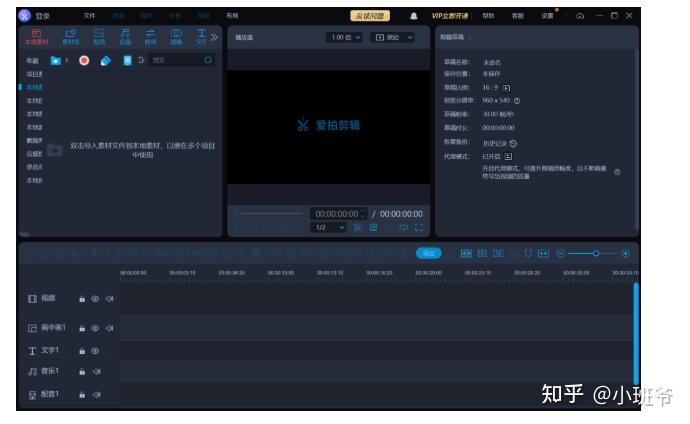Click the VIP立即开通 link
The image size is (690, 424).
[449, 16]
